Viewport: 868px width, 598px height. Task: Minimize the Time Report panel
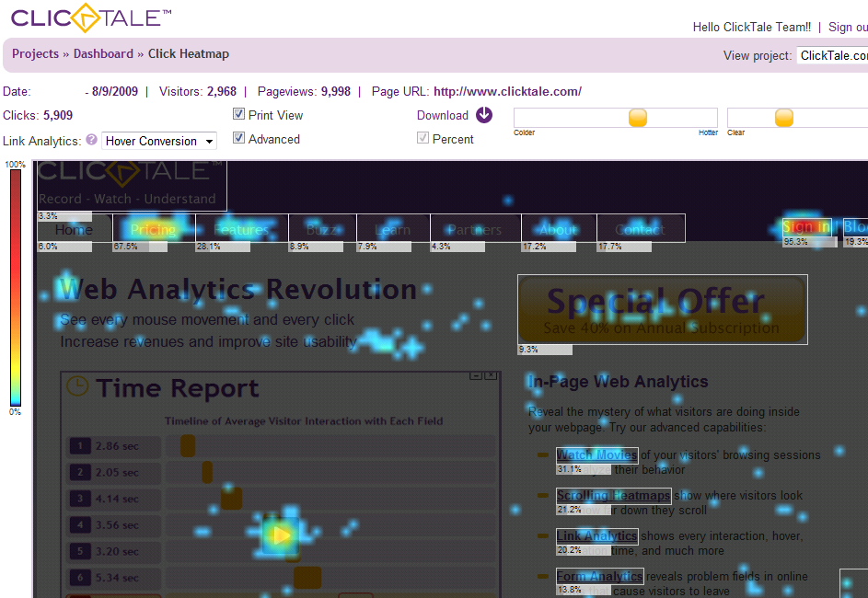pyautogui.click(x=476, y=375)
